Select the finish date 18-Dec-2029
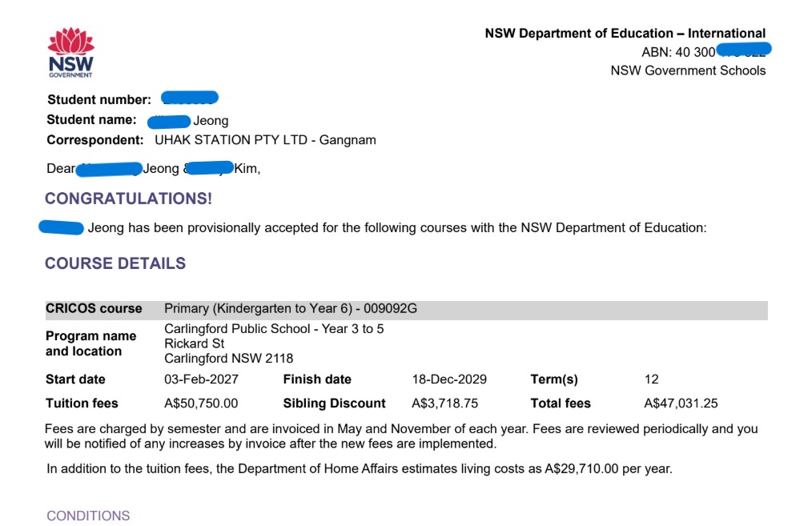The width and height of the screenshot is (812, 526). click(449, 379)
